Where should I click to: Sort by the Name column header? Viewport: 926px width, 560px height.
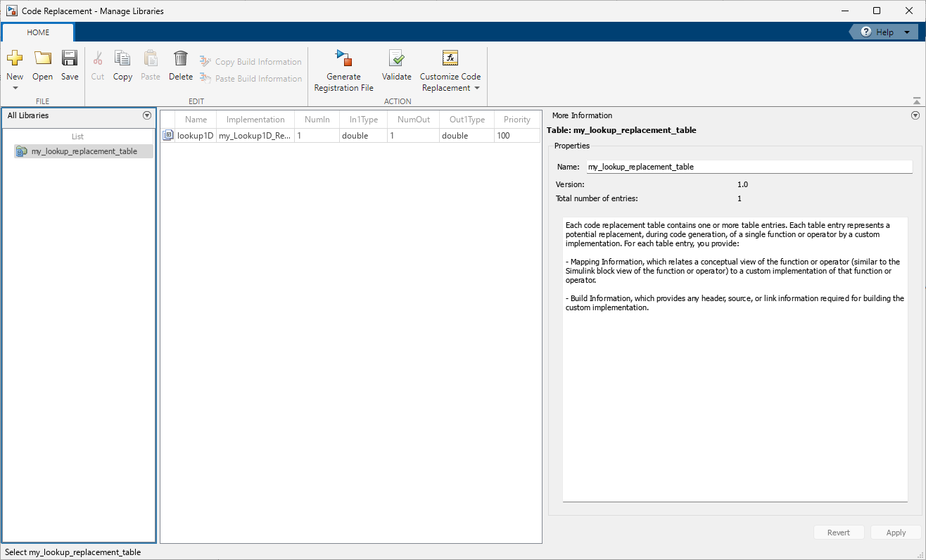coord(196,120)
